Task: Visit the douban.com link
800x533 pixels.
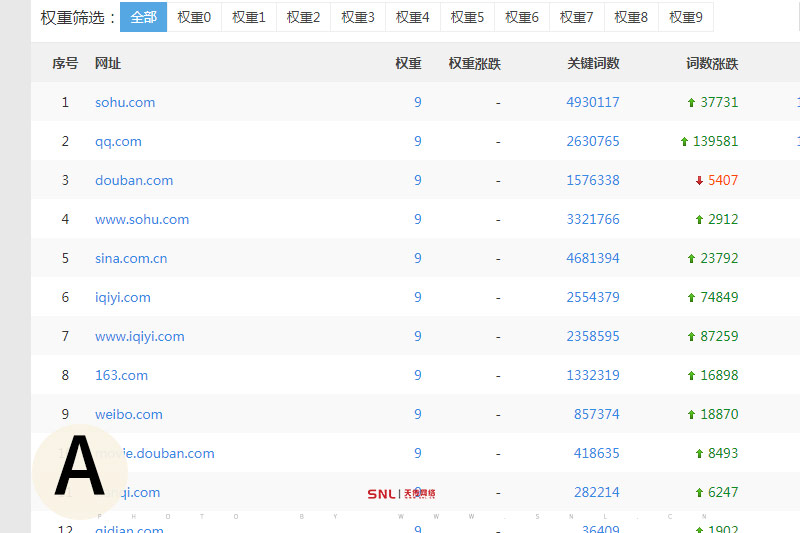Action: (x=134, y=180)
